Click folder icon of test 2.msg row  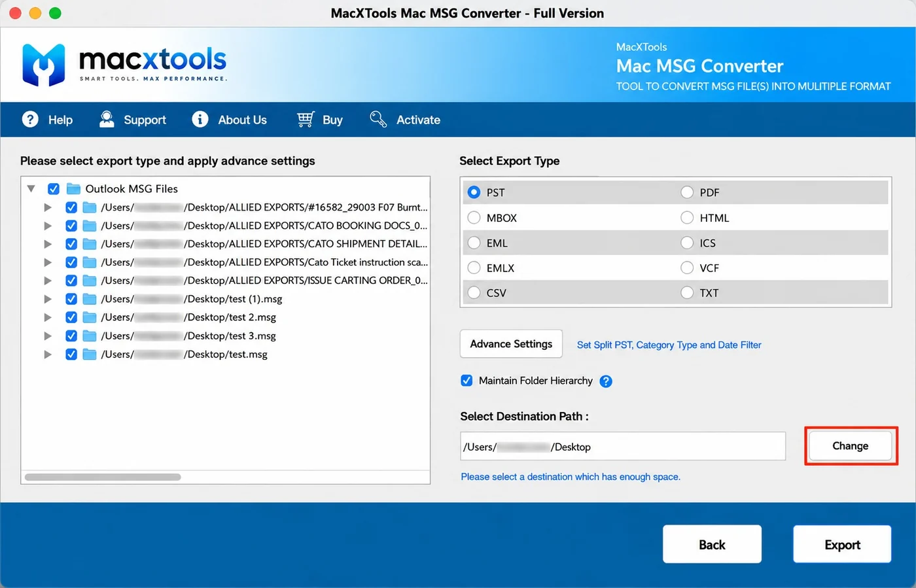(x=90, y=317)
